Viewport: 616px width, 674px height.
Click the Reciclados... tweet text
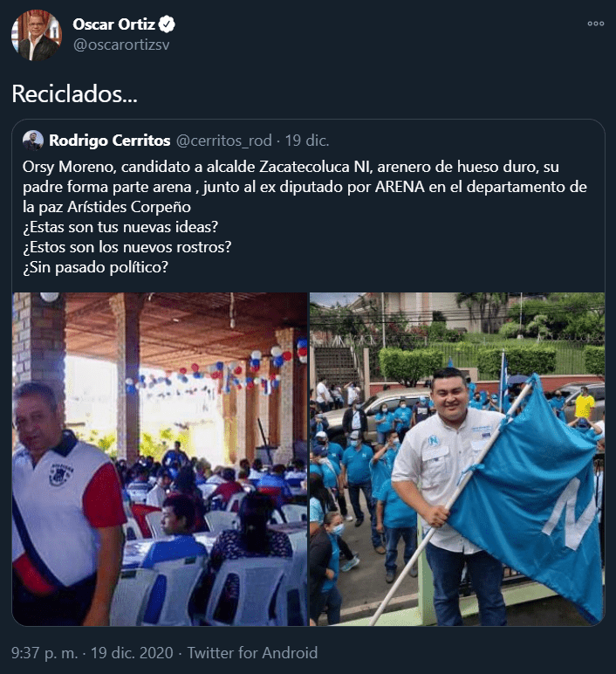75,93
